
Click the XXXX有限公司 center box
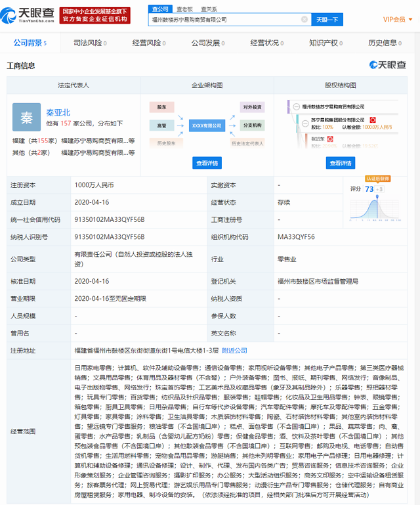coord(207,125)
